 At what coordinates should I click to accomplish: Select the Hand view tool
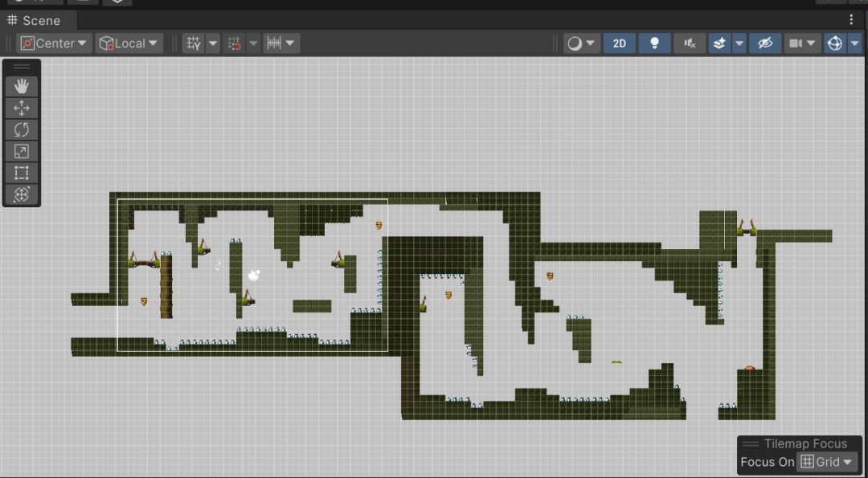22,87
